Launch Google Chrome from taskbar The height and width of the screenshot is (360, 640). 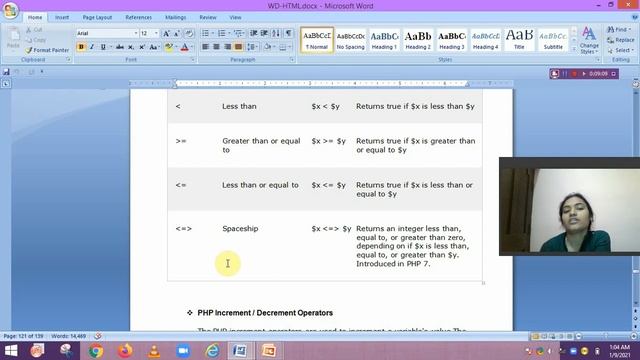(x=96, y=351)
